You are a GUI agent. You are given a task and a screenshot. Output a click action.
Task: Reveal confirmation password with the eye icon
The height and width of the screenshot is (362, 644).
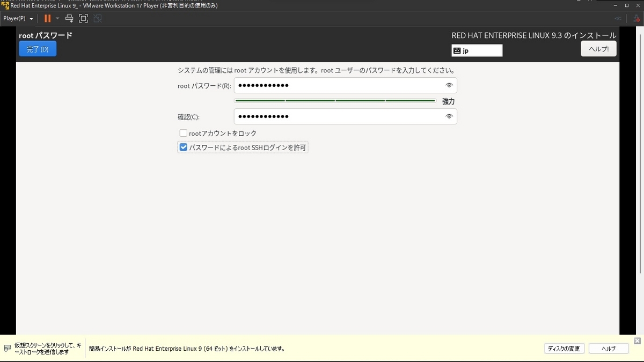(449, 116)
